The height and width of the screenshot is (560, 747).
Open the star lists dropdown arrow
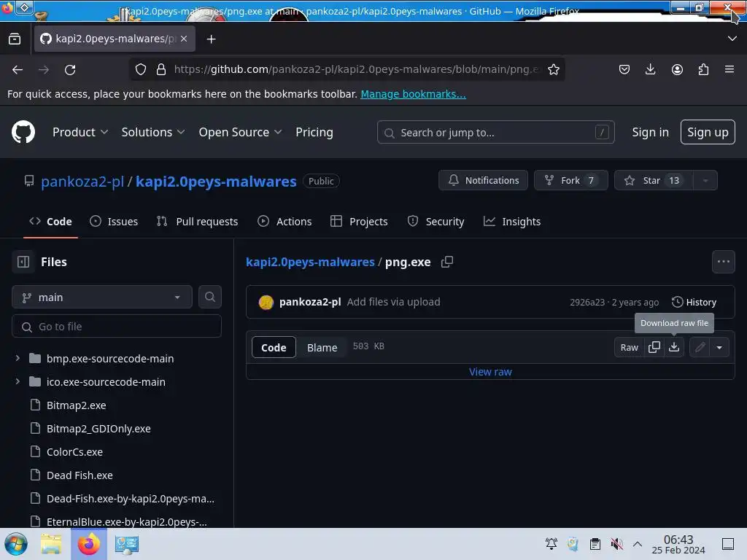705,181
